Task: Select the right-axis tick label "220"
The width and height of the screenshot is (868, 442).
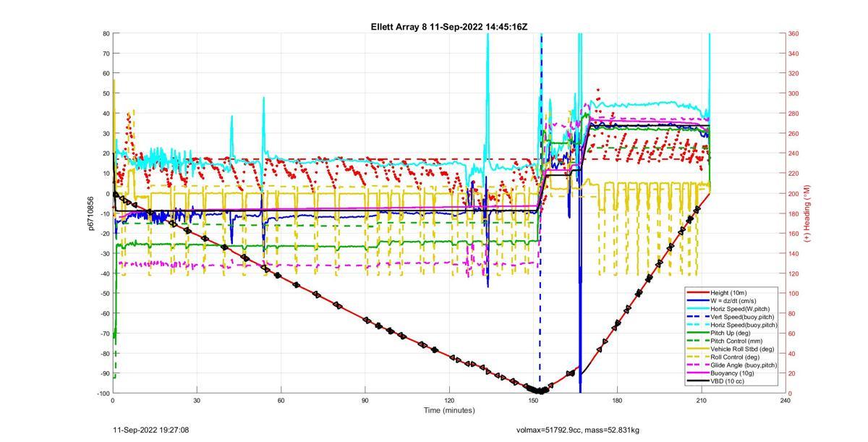Action: 793,174
